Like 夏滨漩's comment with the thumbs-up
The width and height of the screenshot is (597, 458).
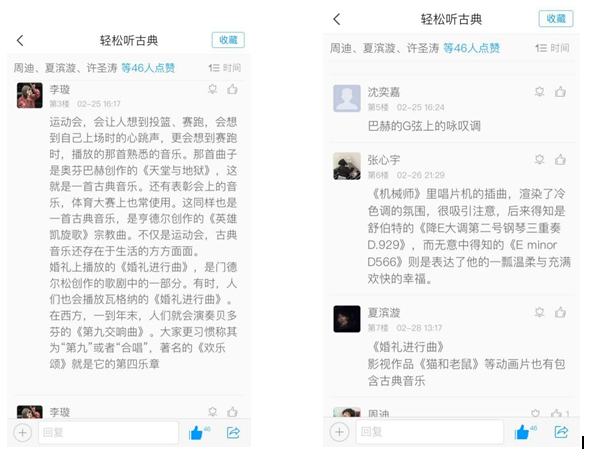560,313
